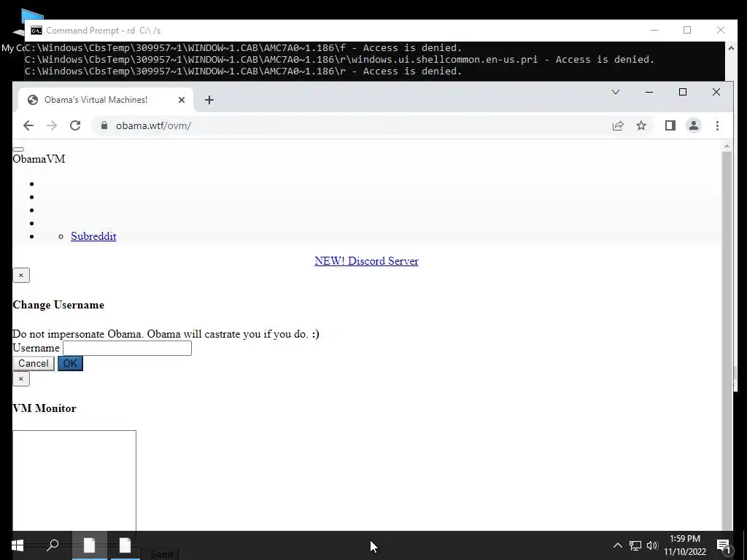
Task: Open the Windows Start menu
Action: pyautogui.click(x=18, y=545)
